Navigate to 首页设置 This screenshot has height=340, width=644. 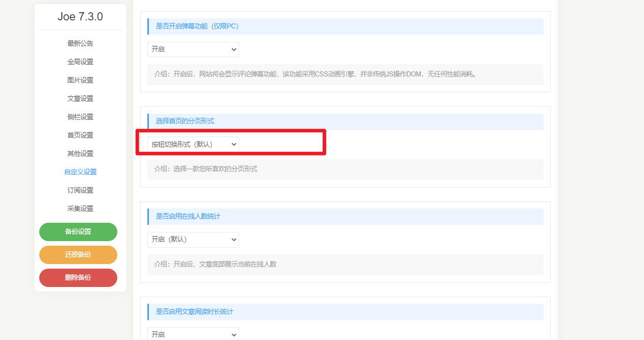tap(80, 135)
